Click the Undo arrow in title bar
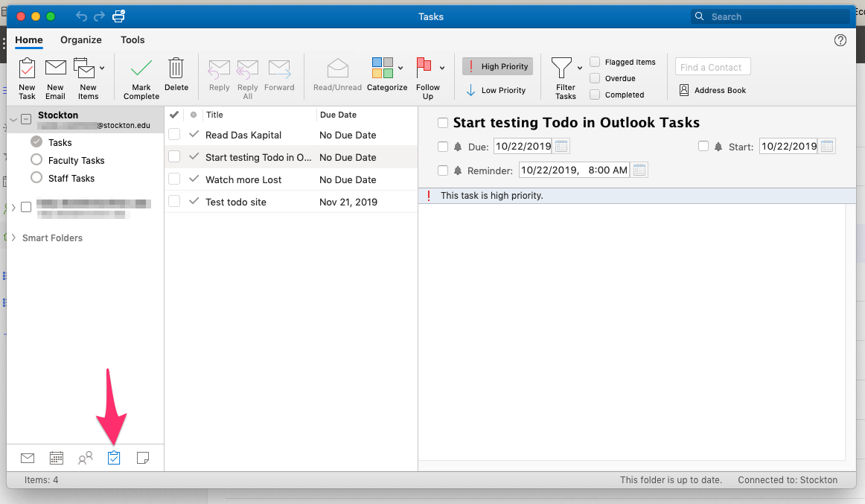 point(81,16)
